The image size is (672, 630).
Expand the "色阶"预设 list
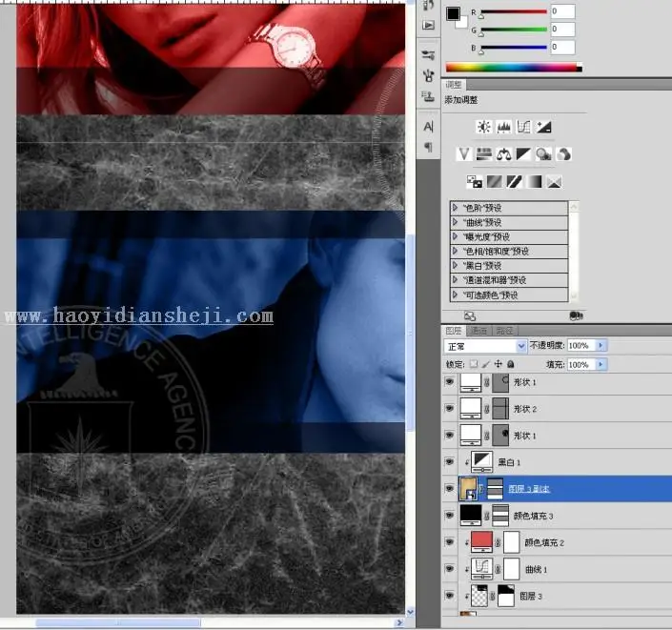pyautogui.click(x=455, y=208)
